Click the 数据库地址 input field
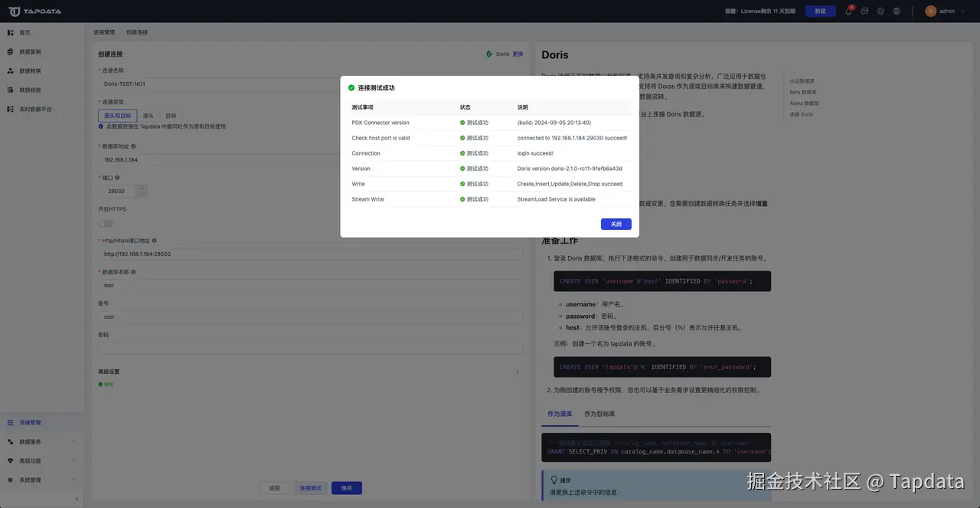The height and width of the screenshot is (508, 980). (x=310, y=159)
